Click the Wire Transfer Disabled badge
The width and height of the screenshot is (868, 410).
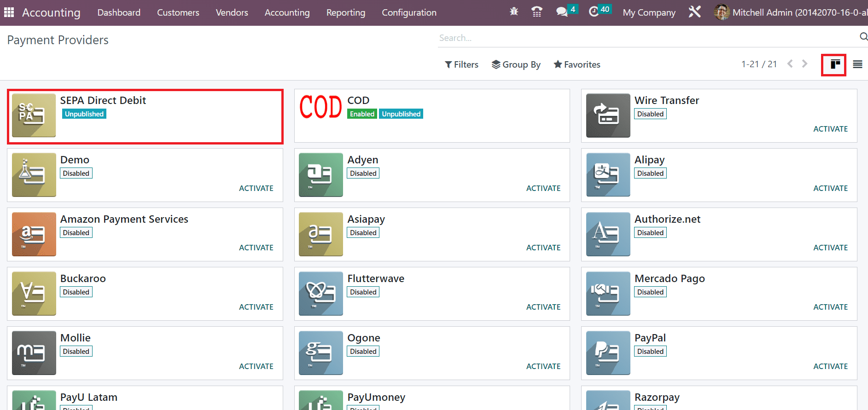[650, 114]
